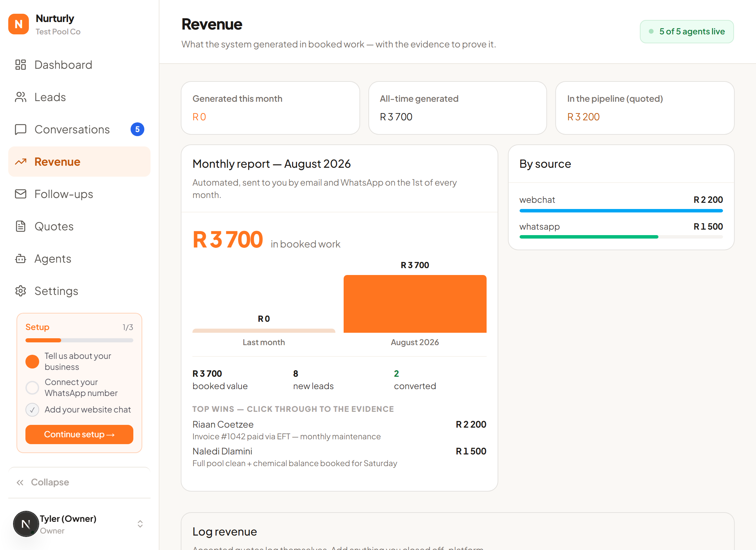Click the '8 new leads' stat
756x550 pixels.
click(x=313, y=380)
